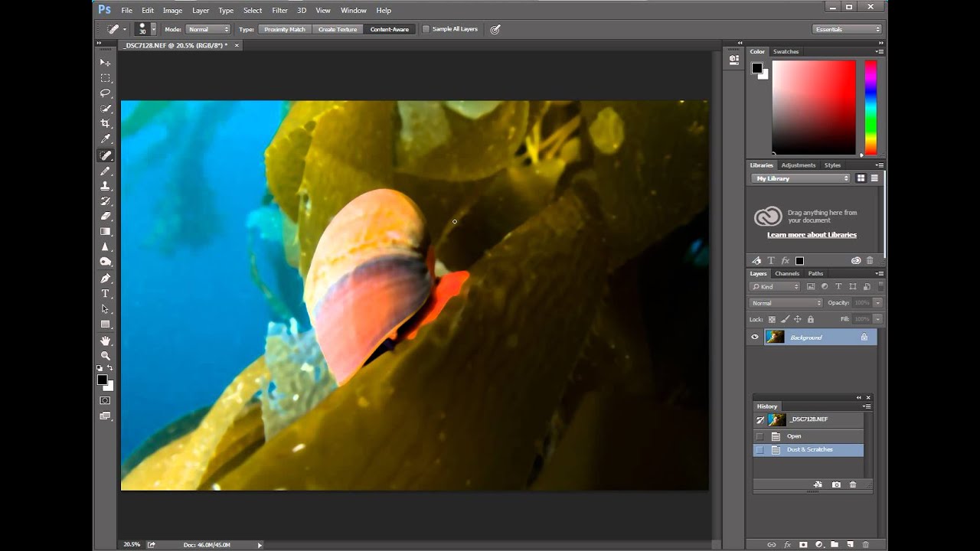The height and width of the screenshot is (551, 980).
Task: Create a new group folder
Action: click(x=835, y=545)
